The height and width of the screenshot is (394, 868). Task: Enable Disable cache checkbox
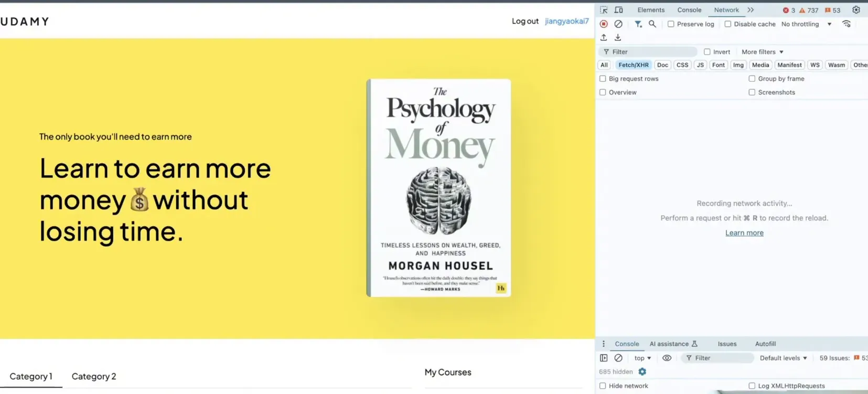pos(728,24)
